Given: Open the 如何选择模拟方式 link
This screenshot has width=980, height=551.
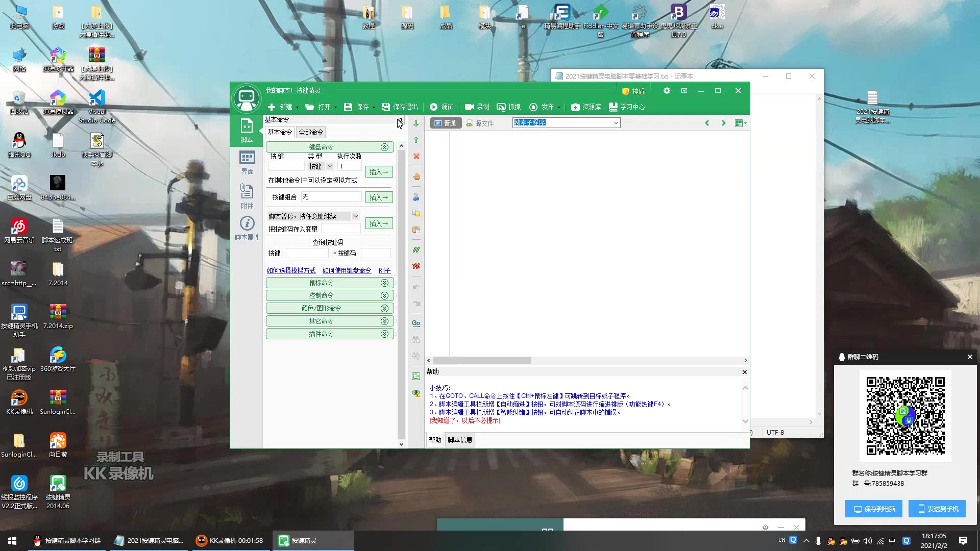Looking at the screenshot, I should (291, 270).
